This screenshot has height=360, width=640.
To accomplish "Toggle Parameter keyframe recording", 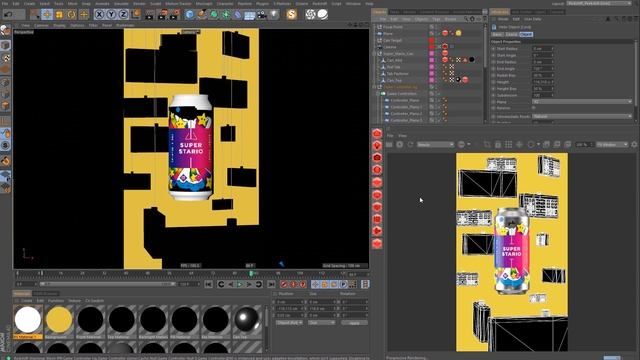I will (343, 284).
